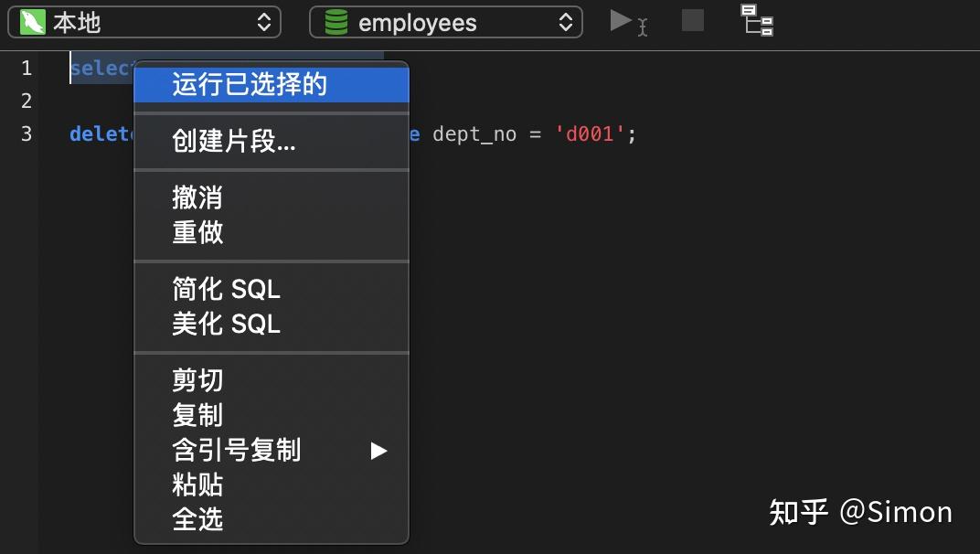
Task: Open the employees database dropdown
Action: (446, 22)
